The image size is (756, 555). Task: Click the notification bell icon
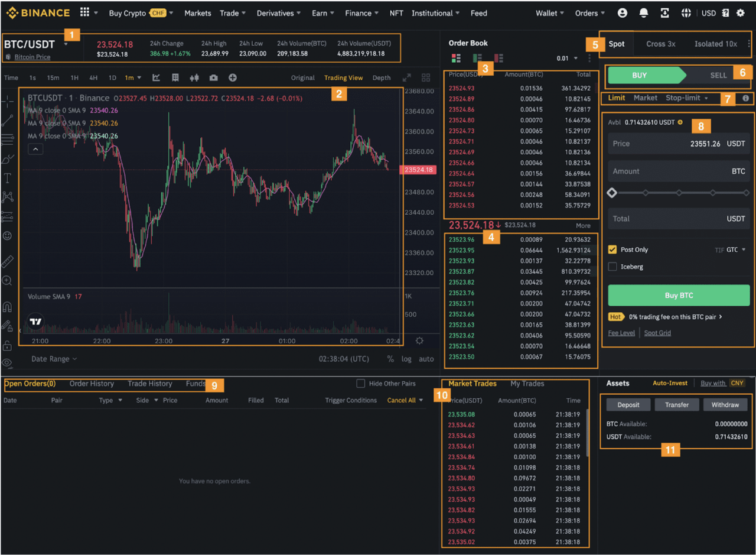(644, 13)
